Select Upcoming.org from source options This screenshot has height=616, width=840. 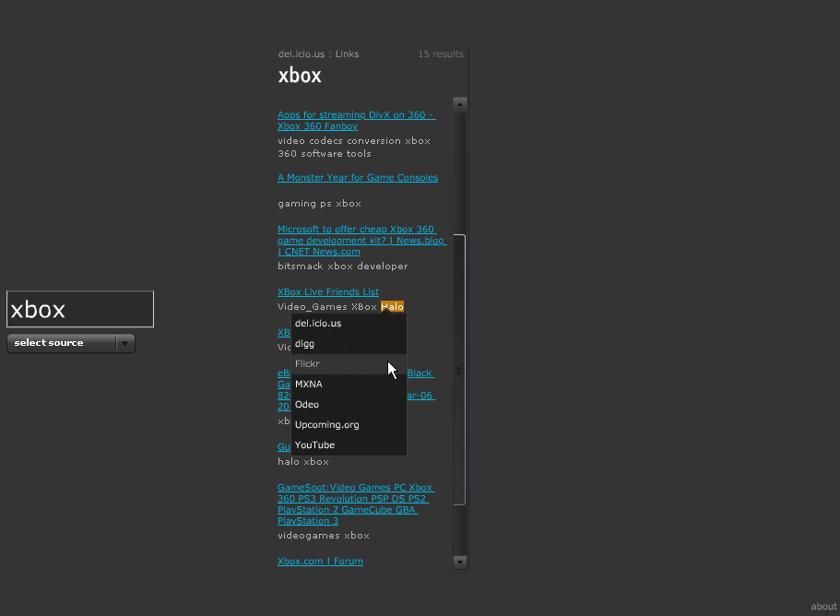(327, 425)
